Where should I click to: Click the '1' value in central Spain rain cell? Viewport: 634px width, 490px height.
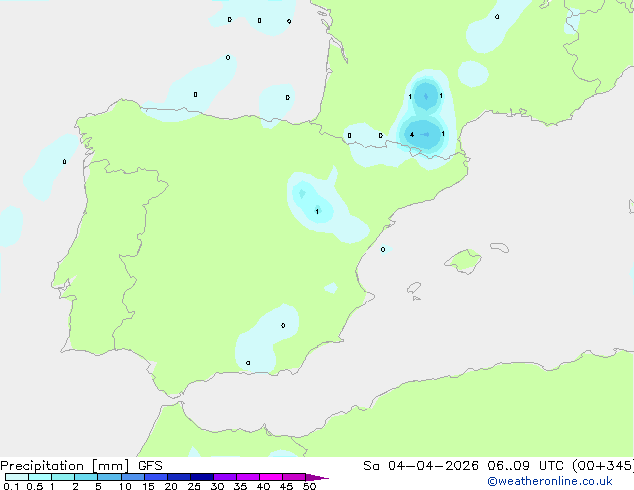coord(317,211)
